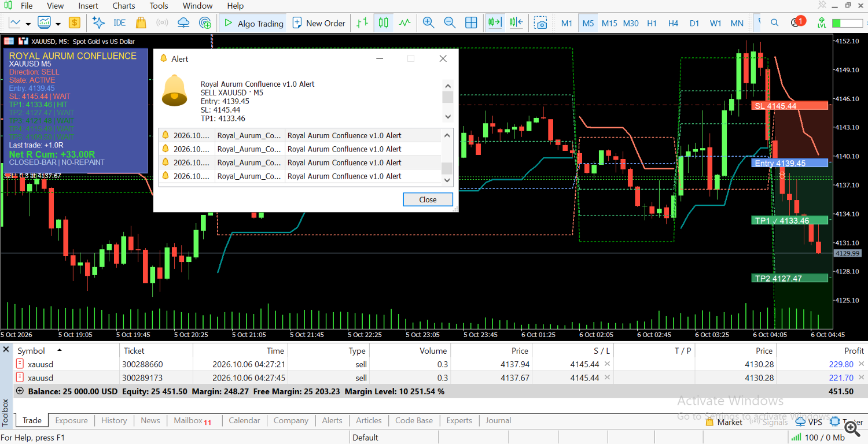Remove S/L on ticket 300289173

[x=607, y=378]
